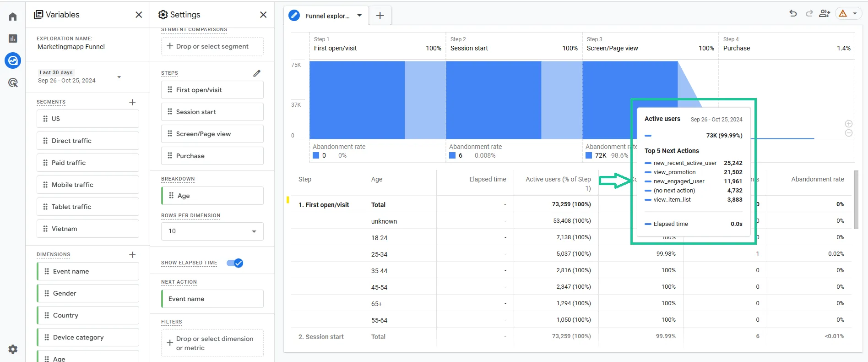
Task: Select the Purchase step in Settings
Action: (212, 156)
